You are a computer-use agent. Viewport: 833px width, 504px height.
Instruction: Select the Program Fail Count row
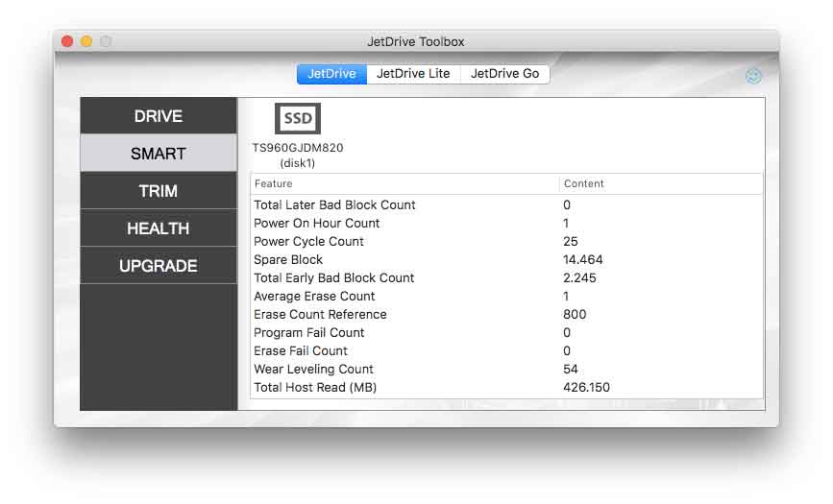click(506, 332)
